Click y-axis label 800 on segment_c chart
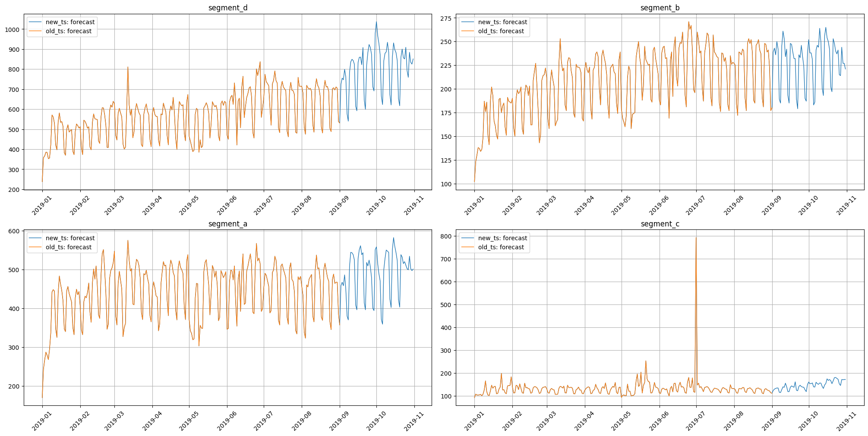Viewport: 868px width, 436px height. [x=447, y=236]
